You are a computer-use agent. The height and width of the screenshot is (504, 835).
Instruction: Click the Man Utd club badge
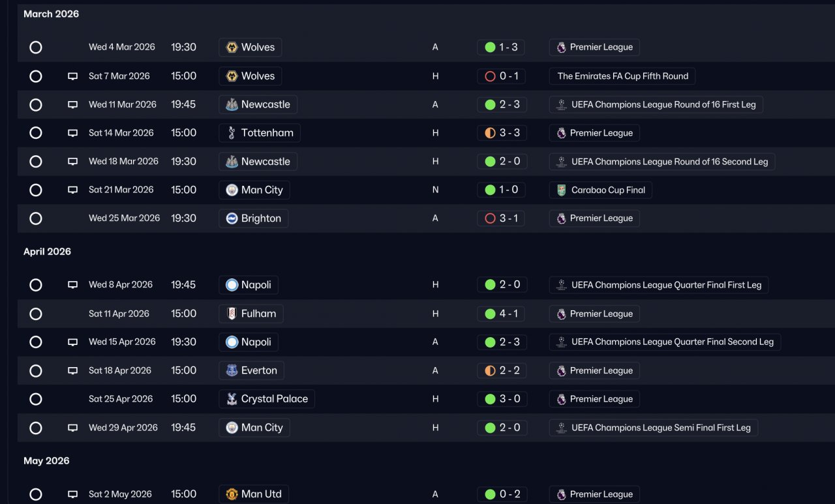point(232,494)
